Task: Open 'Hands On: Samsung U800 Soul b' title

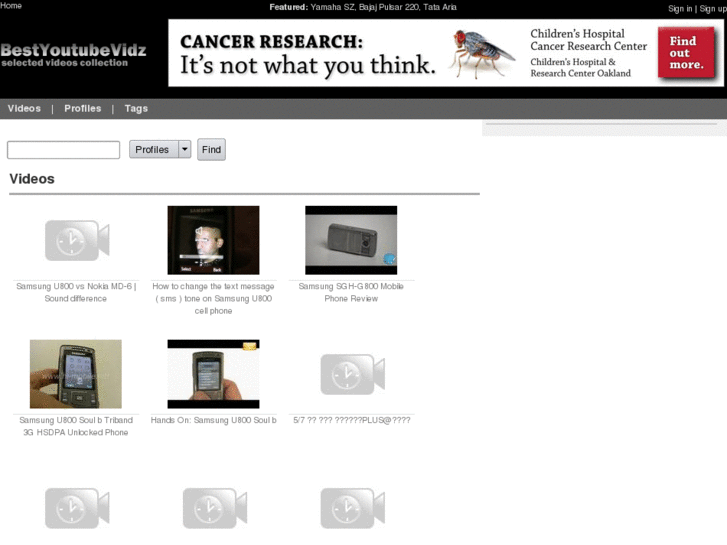Action: 213,420
